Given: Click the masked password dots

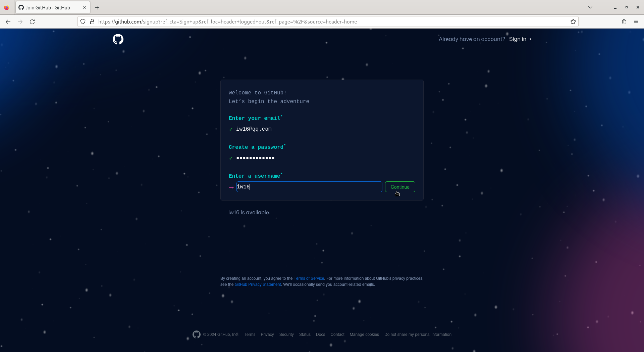Looking at the screenshot, I should click(x=255, y=158).
